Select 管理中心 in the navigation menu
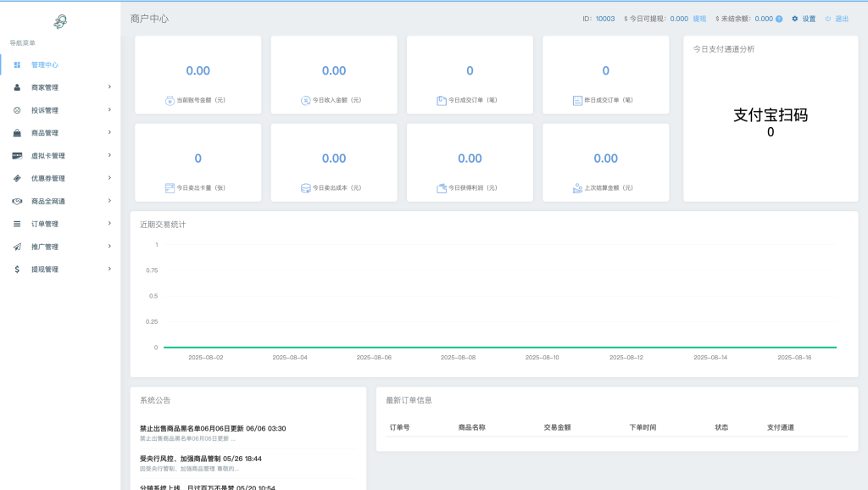Viewport: 868px width, 490px height. point(47,64)
